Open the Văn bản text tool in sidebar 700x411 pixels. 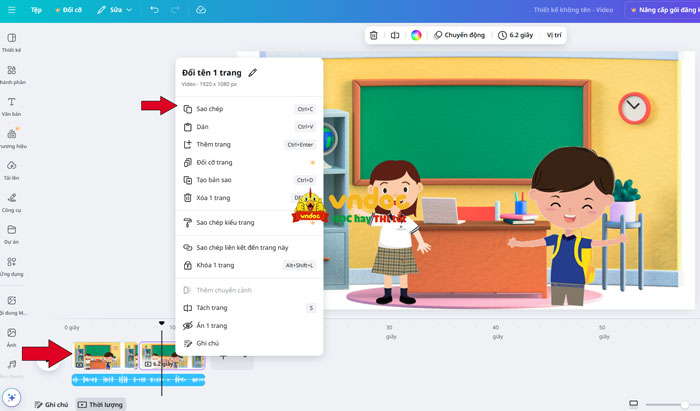pyautogui.click(x=11, y=106)
